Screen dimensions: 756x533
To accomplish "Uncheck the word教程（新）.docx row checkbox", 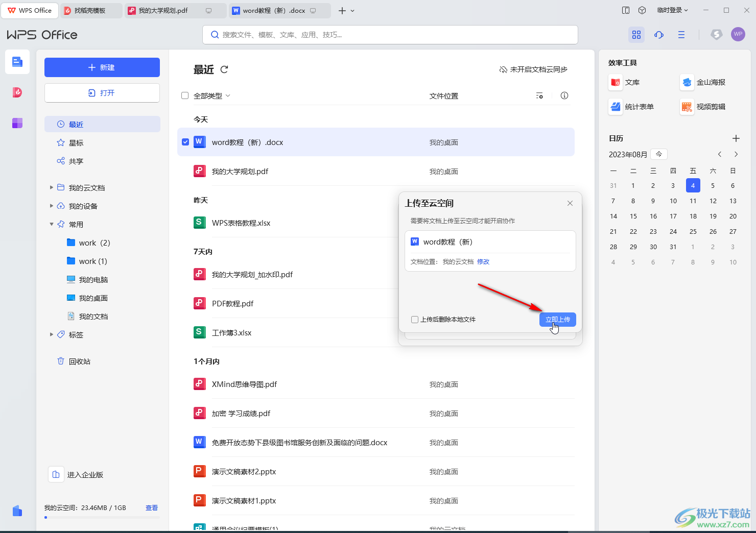I will pos(185,142).
